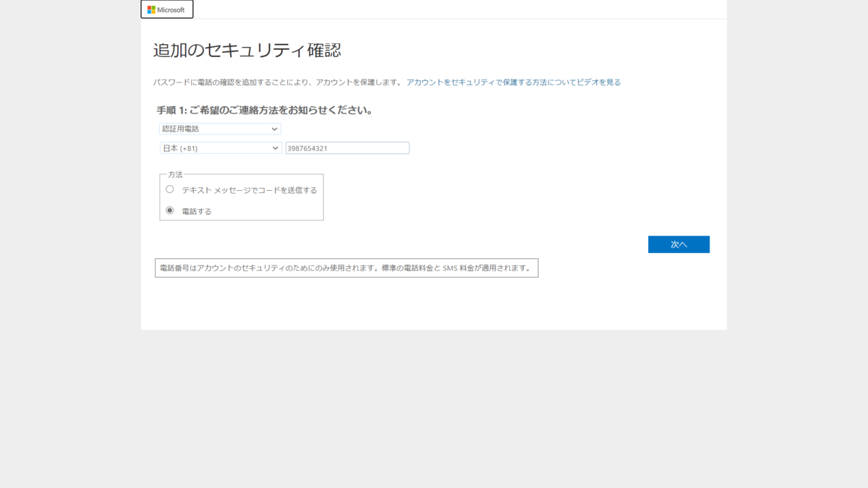The image size is (868, 488).
Task: Click the 次へ button
Action: [678, 244]
